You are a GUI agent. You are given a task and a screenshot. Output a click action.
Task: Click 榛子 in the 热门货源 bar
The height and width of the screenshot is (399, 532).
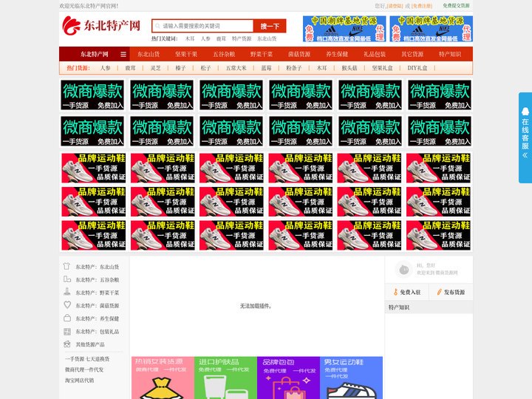(x=181, y=68)
